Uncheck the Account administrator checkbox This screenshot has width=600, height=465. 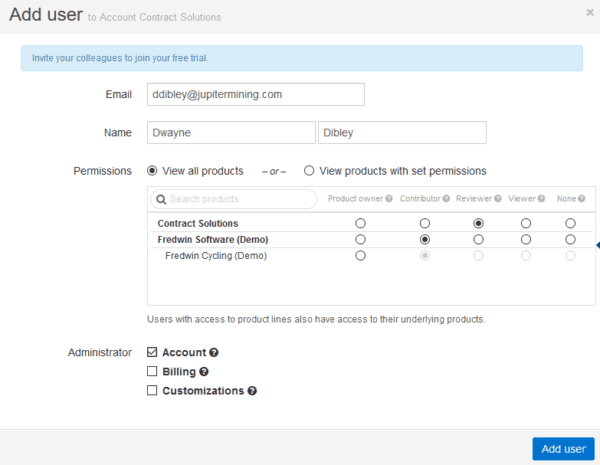tap(152, 353)
